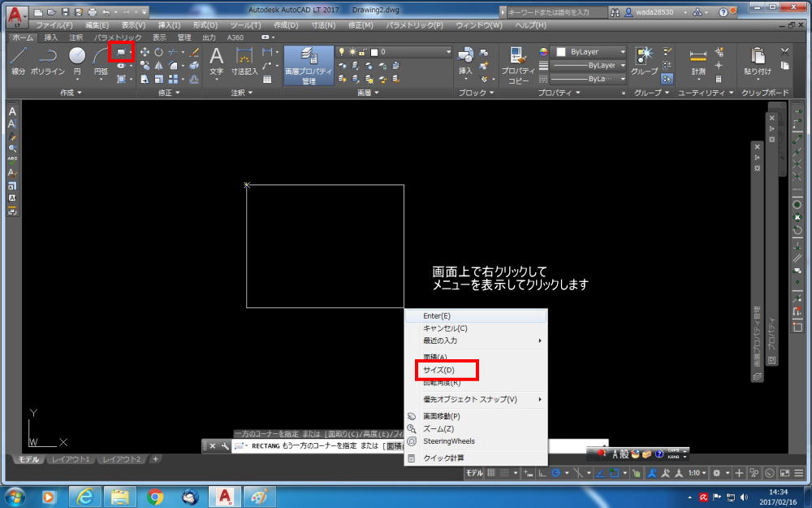Click the 挿入 block insert icon
812x508 pixels.
465,61
